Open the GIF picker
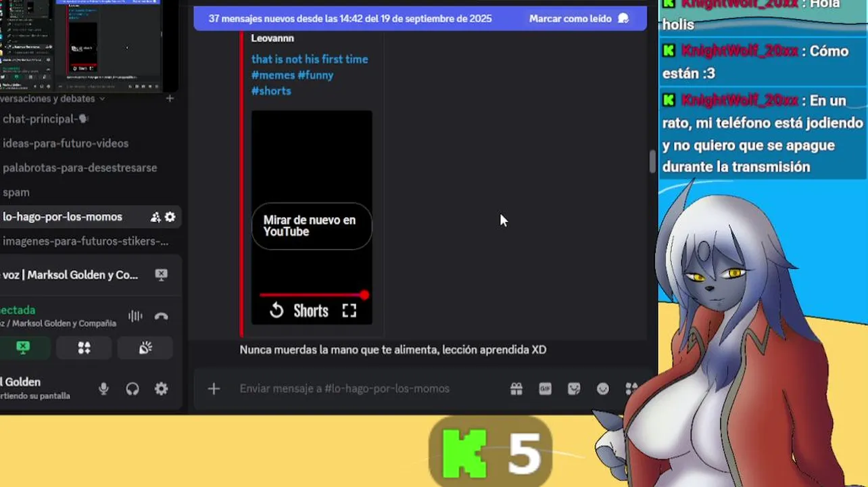The height and width of the screenshot is (487, 868). pos(545,389)
